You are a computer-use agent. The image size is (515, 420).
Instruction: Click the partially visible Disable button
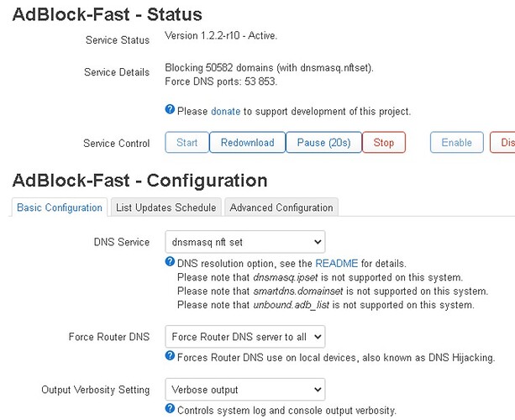504,143
